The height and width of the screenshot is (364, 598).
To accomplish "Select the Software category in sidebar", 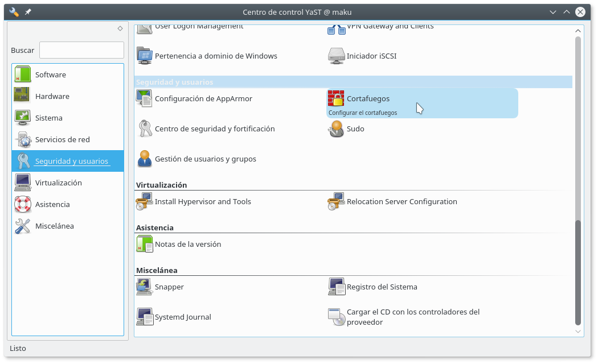I will pos(51,75).
